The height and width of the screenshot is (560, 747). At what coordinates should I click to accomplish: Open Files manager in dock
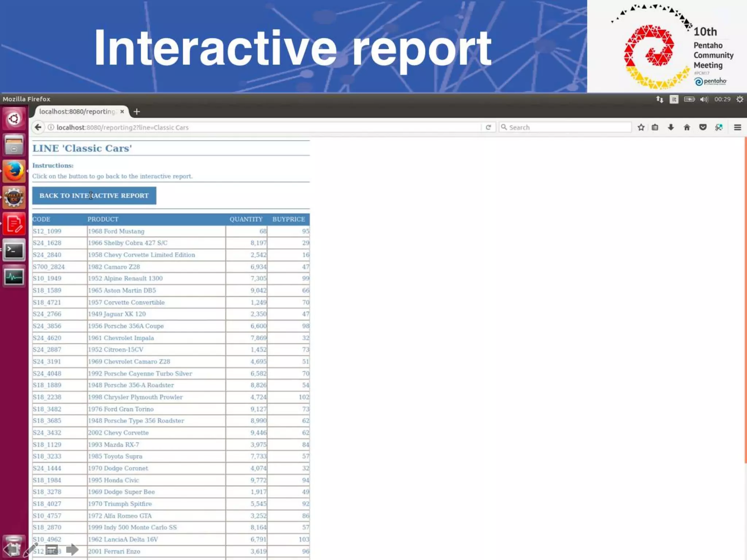click(14, 145)
